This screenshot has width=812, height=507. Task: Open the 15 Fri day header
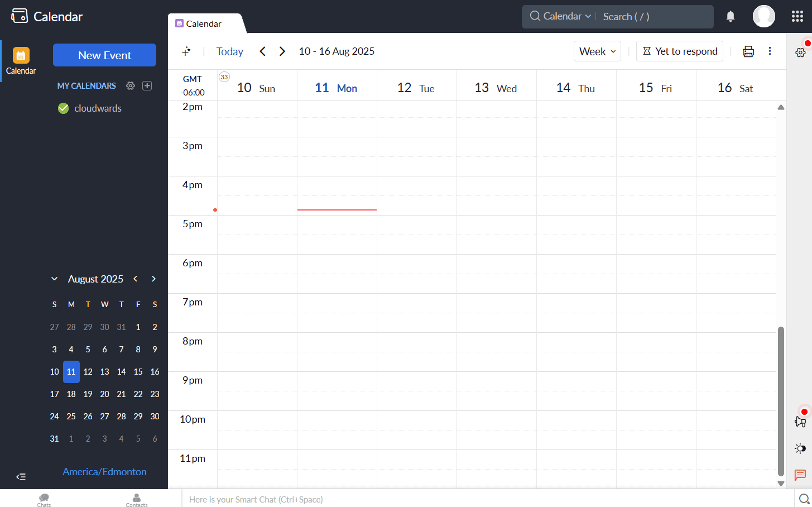click(x=655, y=88)
